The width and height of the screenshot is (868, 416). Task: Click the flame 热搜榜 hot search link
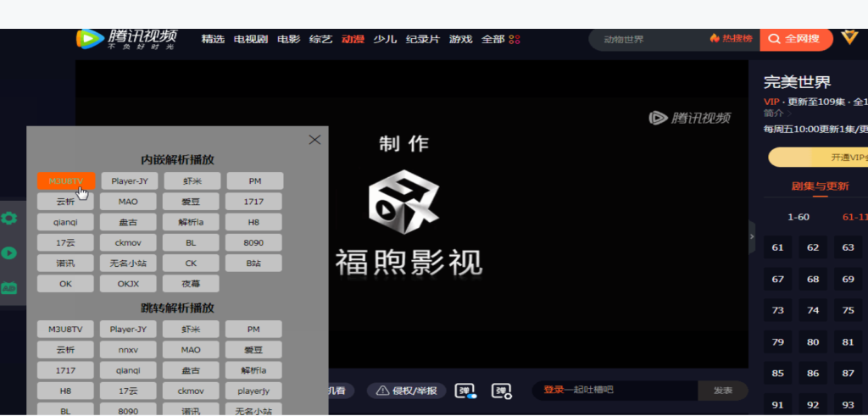pyautogui.click(x=732, y=38)
